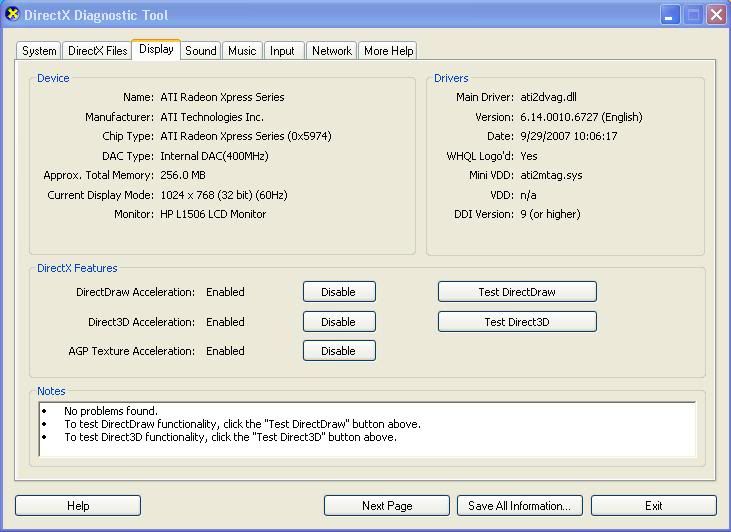
Task: Open the Music tab
Action: tap(242, 51)
